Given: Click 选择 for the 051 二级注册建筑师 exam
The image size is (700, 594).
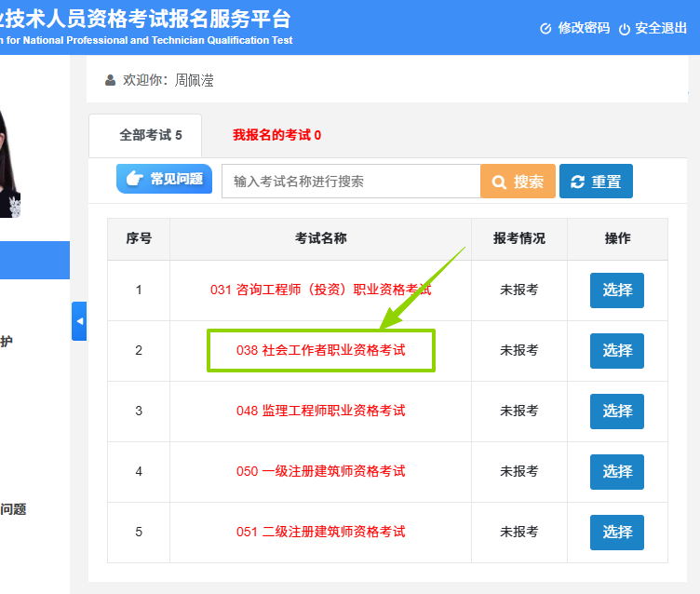Looking at the screenshot, I should 616,532.
